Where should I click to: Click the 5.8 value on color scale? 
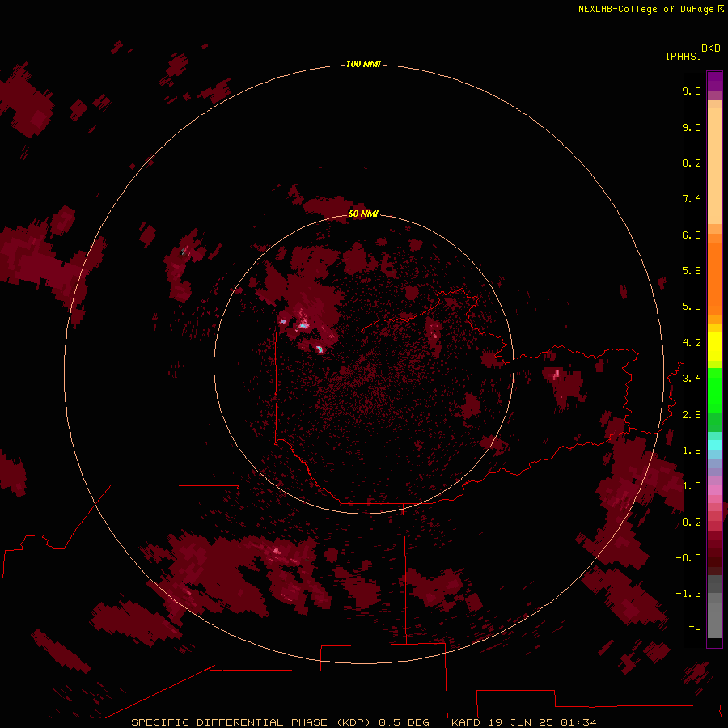692,271
